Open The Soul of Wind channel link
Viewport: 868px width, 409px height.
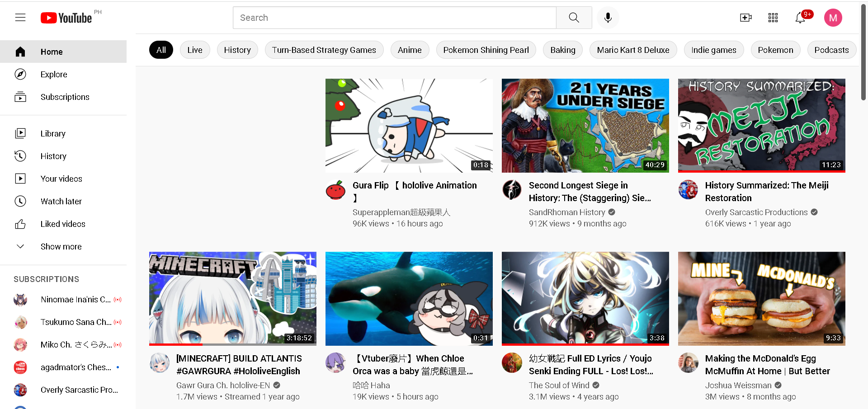559,385
